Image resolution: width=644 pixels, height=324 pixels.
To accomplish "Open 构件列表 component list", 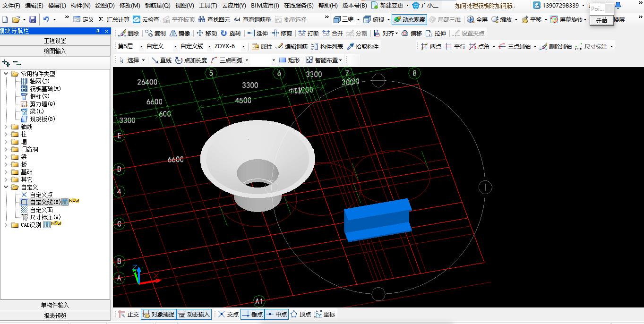I will pyautogui.click(x=327, y=47).
